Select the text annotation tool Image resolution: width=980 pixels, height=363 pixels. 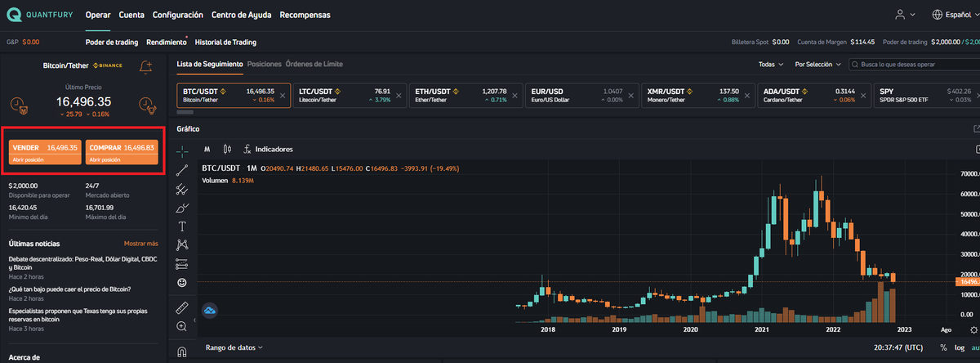(182, 226)
